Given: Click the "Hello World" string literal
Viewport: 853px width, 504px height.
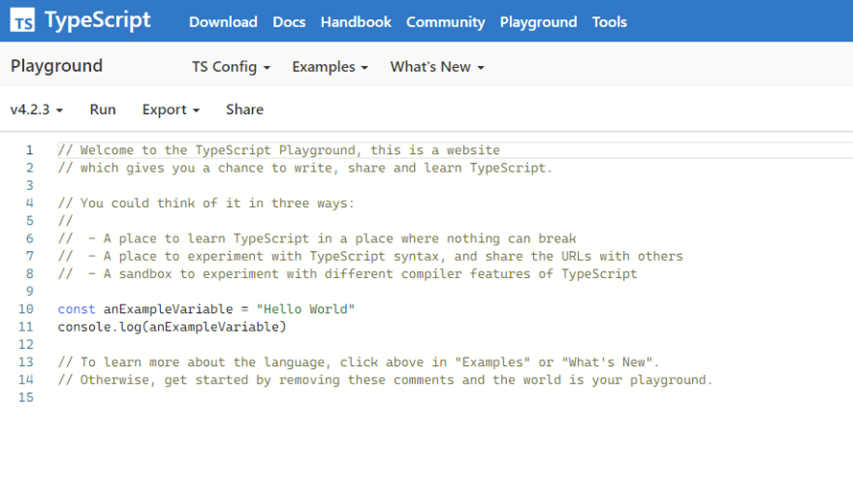Looking at the screenshot, I should point(305,309).
